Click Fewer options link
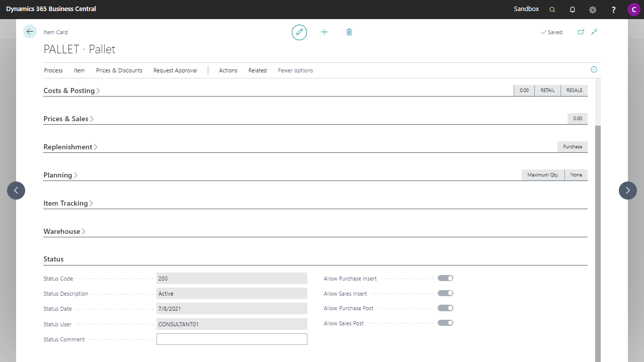 coord(295,70)
